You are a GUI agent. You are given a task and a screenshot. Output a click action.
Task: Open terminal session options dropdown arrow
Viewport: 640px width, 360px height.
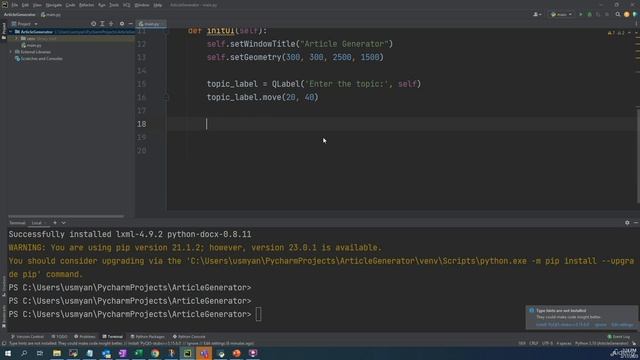pos(63,223)
